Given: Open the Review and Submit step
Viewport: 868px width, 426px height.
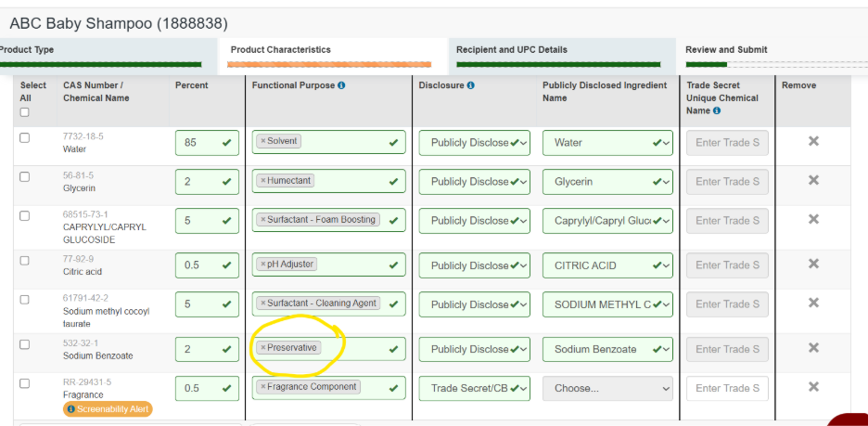Looking at the screenshot, I should pyautogui.click(x=726, y=50).
